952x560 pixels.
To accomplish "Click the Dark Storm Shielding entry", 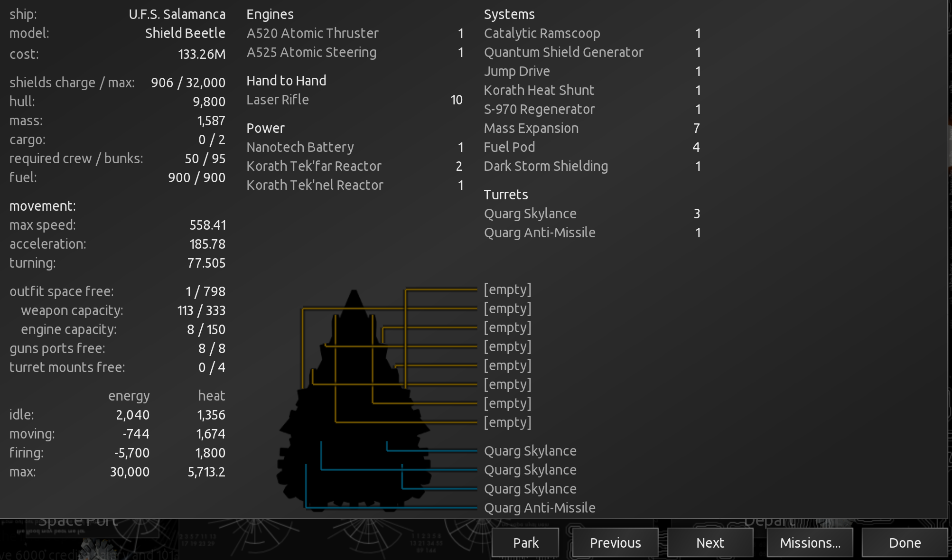I will [x=546, y=166].
